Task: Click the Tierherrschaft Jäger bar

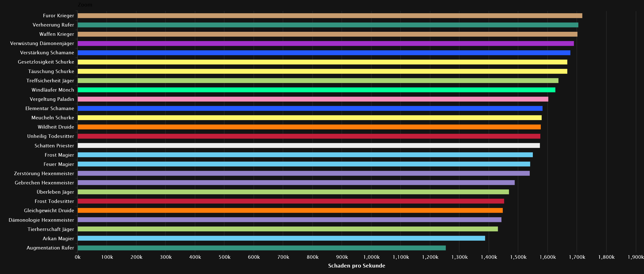Action: pos(288,229)
